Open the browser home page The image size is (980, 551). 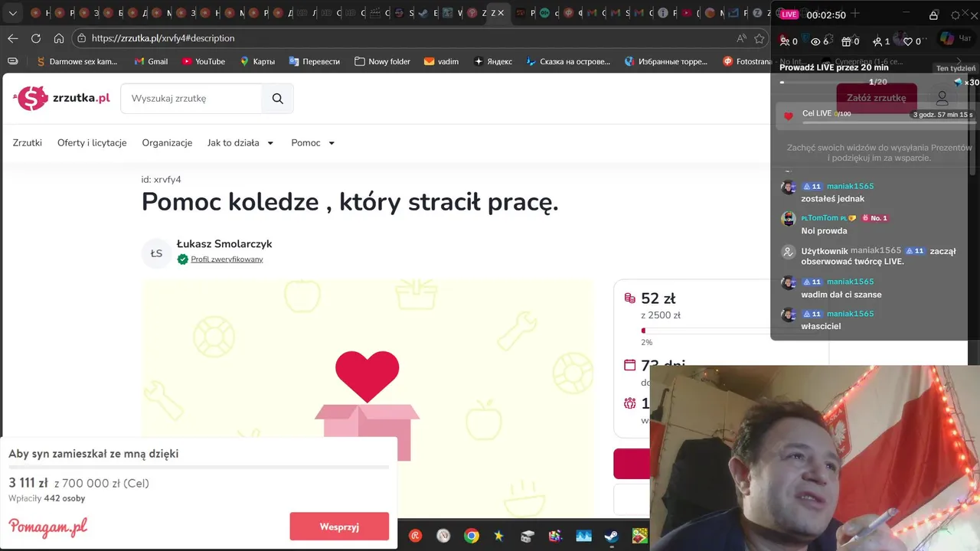pos(59,38)
